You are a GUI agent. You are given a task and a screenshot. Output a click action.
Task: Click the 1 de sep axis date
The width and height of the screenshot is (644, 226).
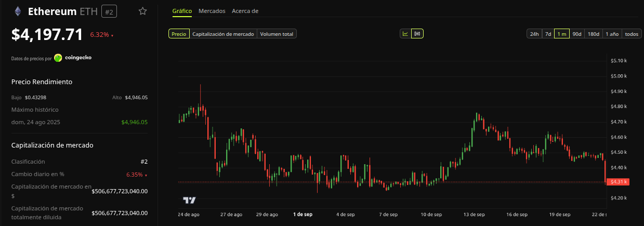pyautogui.click(x=303, y=214)
